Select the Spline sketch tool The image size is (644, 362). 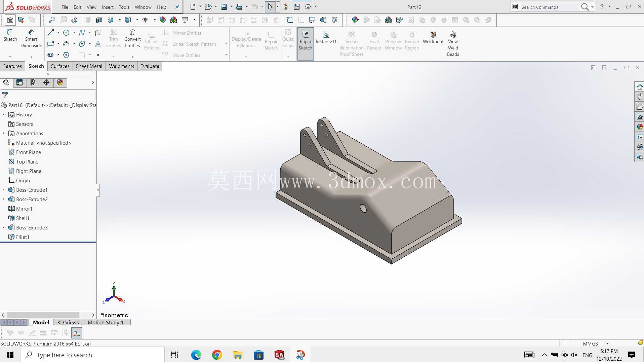click(82, 33)
